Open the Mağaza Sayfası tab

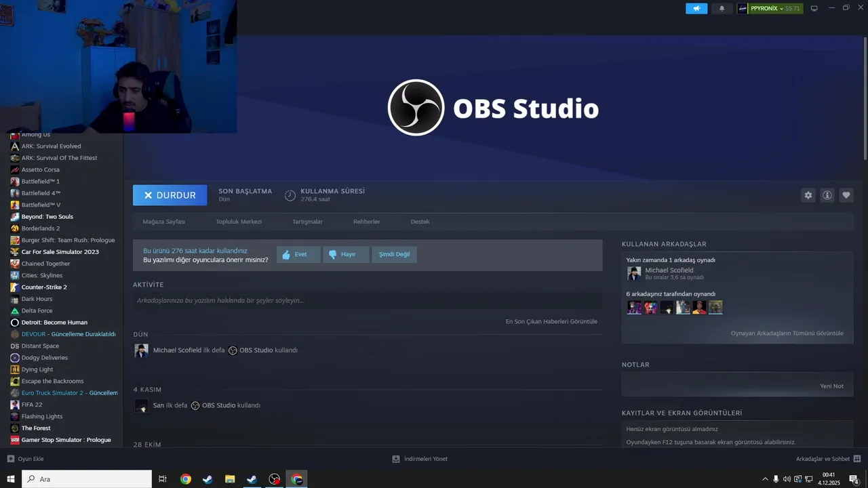(164, 222)
